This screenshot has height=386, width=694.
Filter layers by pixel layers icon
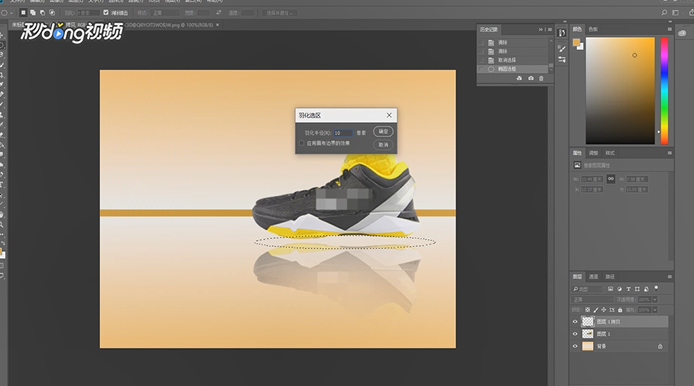pos(610,289)
